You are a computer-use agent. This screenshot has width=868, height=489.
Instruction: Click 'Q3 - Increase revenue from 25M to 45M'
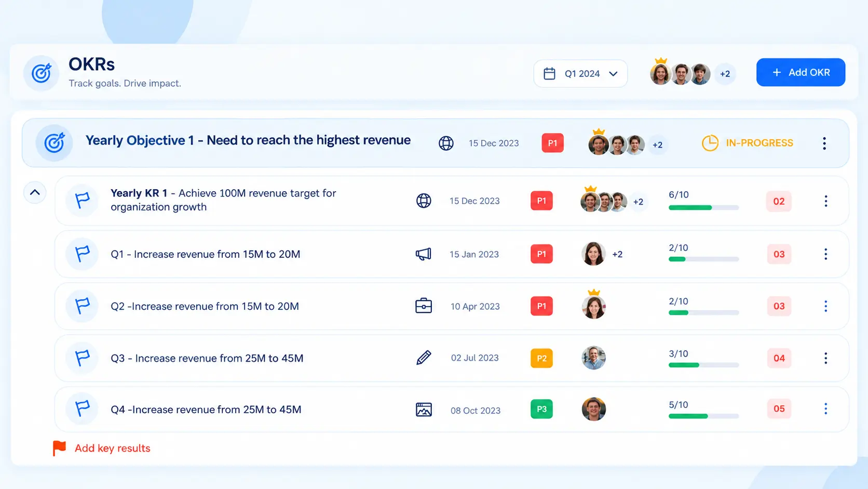[207, 358]
